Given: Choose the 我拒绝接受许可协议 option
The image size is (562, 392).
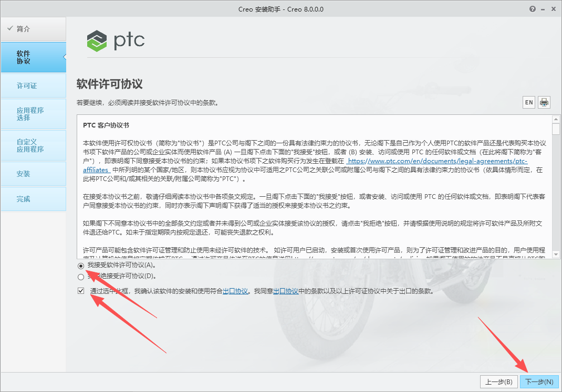Looking at the screenshot, I should (81, 277).
